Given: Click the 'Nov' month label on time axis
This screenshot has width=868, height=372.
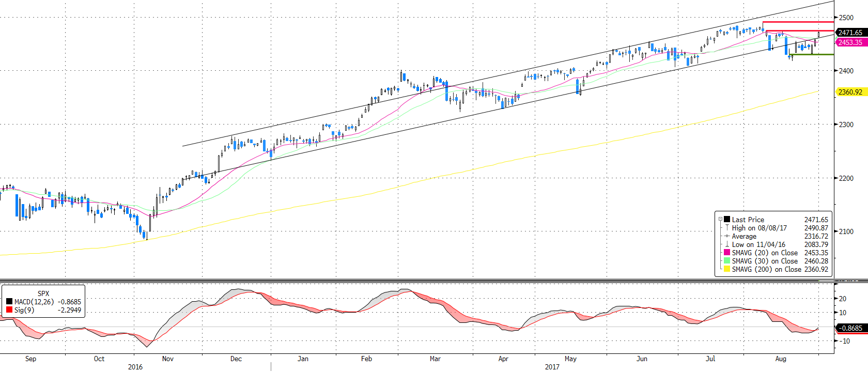Looking at the screenshot, I should coord(168,359).
